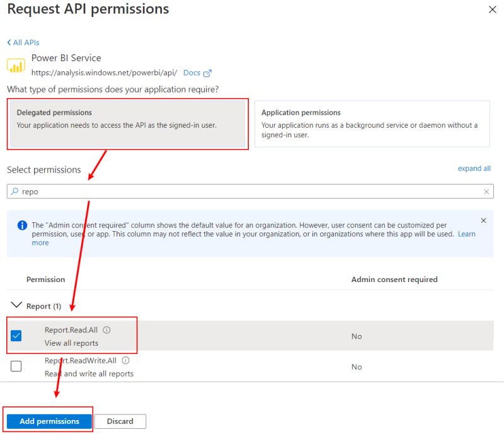Image resolution: width=504 pixels, height=437 pixels.
Task: Click the 'Power BI Service' title text
Action: tap(66, 58)
